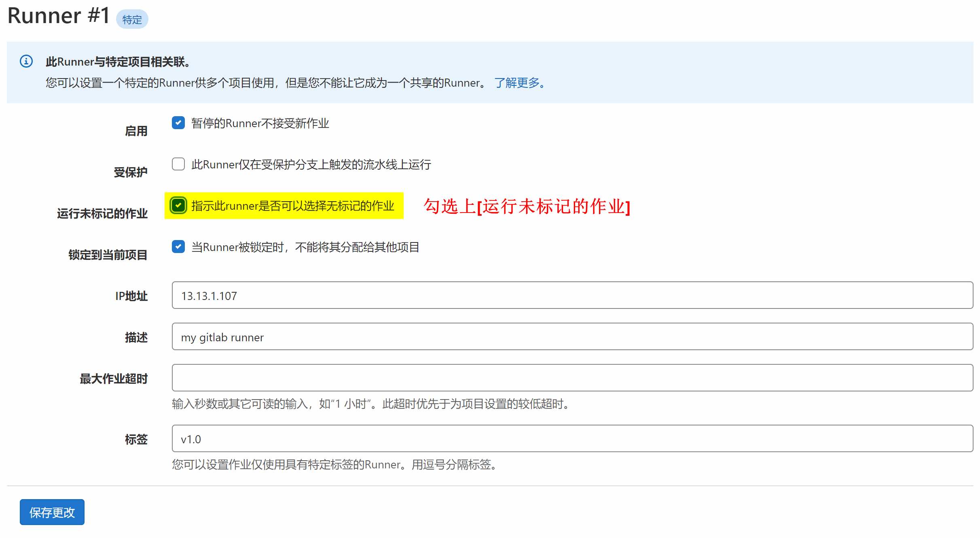Viewport: 980px width, 538px height.
Task: Click the 特定 badge next to Runner #1
Action: point(132,19)
